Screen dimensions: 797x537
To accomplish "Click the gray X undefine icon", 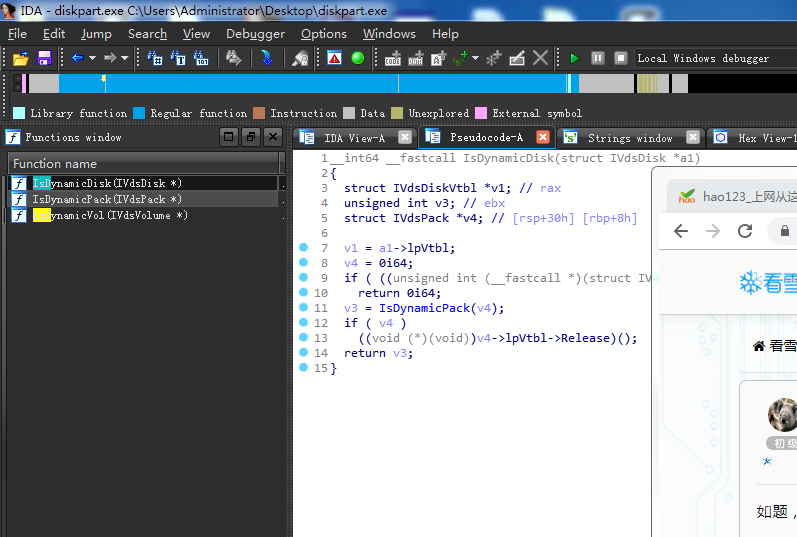I will pyautogui.click(x=540, y=58).
